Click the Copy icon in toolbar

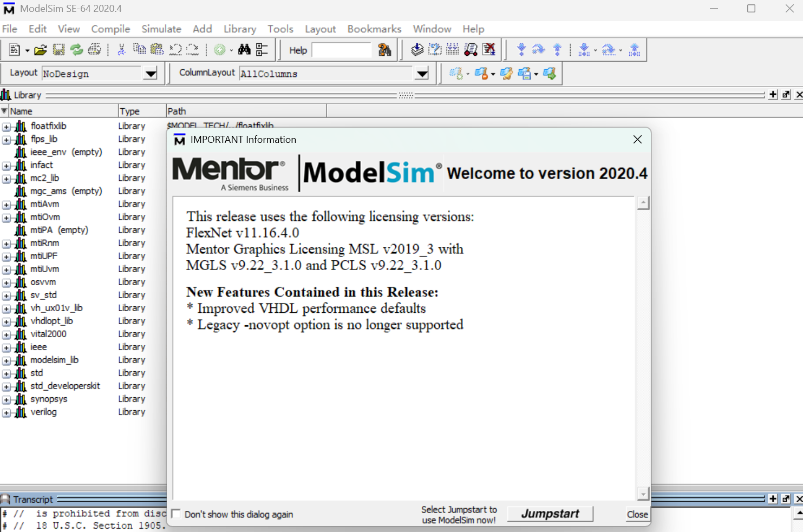(x=139, y=50)
